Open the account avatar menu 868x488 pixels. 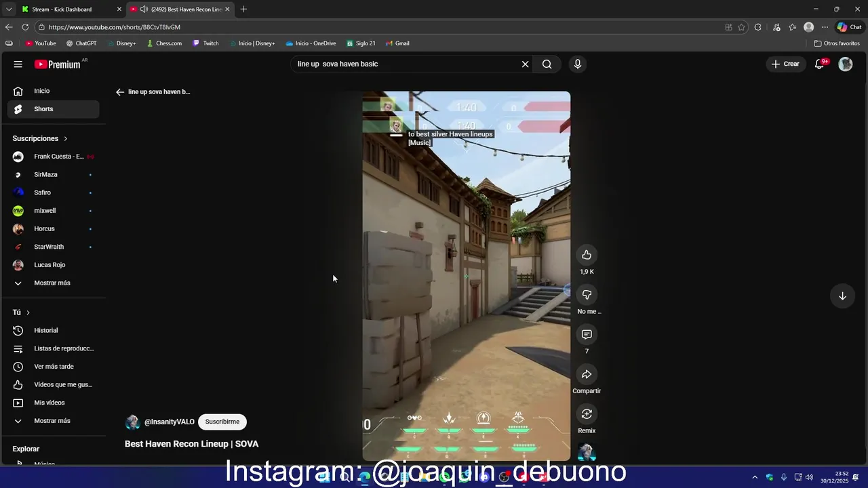[845, 64]
